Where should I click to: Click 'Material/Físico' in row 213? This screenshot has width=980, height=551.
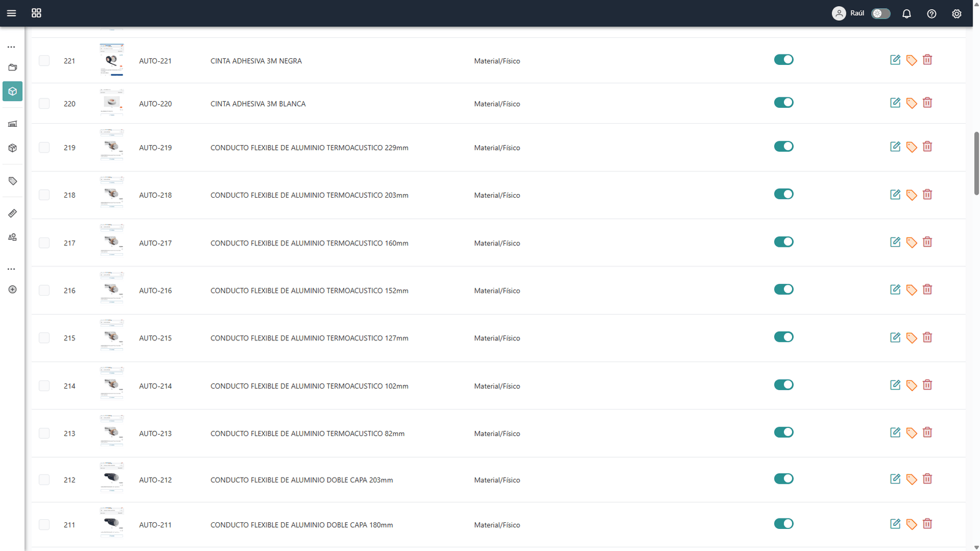pos(497,433)
